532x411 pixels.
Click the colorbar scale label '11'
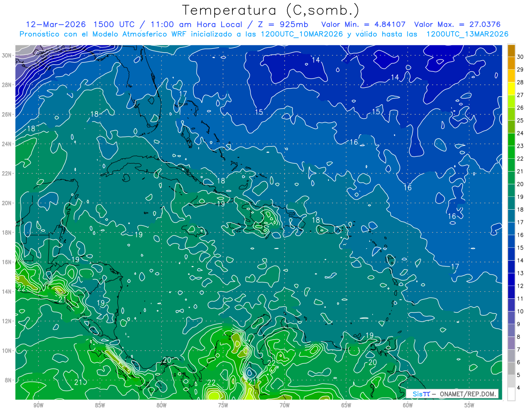520,299
